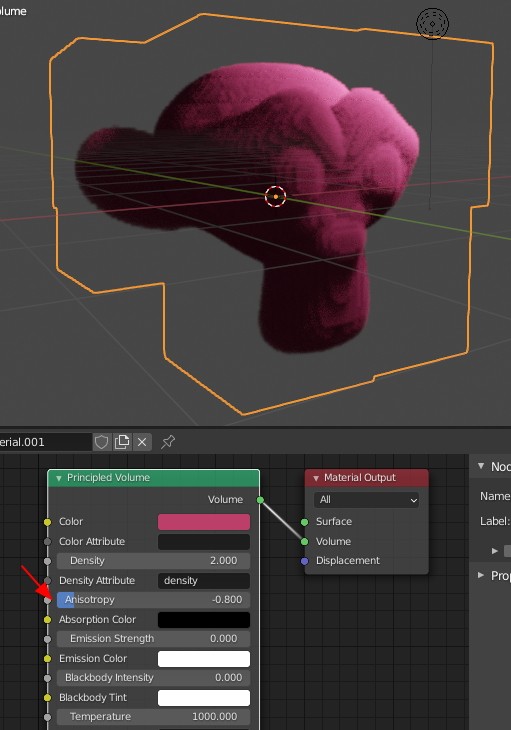Click the material name field

(x=44, y=442)
